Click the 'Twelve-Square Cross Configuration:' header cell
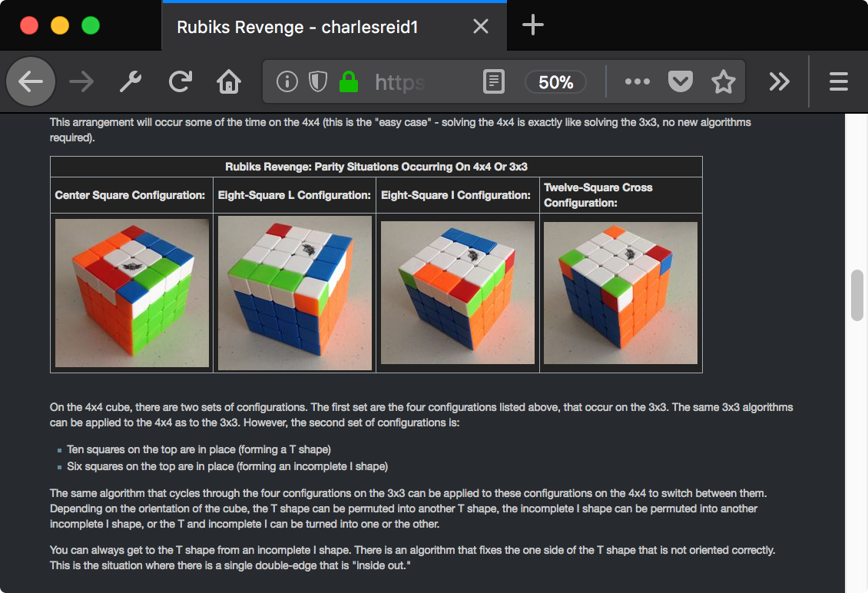Viewport: 868px width, 593px height. tap(621, 195)
